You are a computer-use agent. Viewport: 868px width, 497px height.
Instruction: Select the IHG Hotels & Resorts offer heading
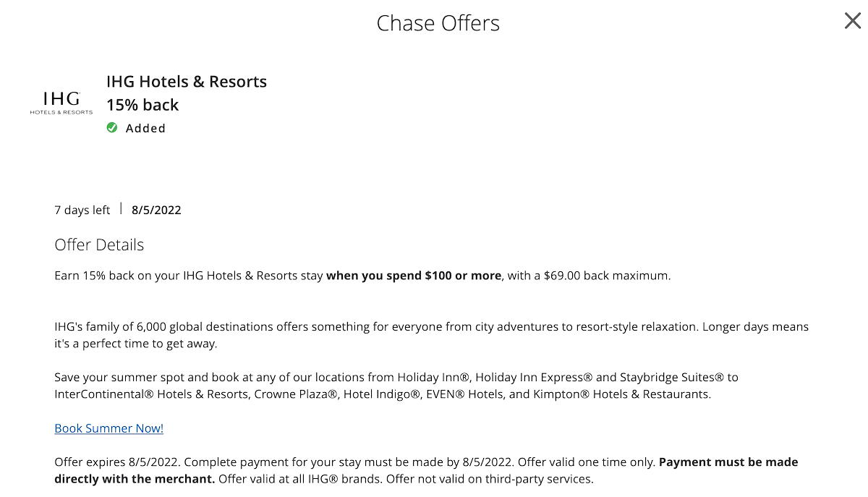click(187, 81)
